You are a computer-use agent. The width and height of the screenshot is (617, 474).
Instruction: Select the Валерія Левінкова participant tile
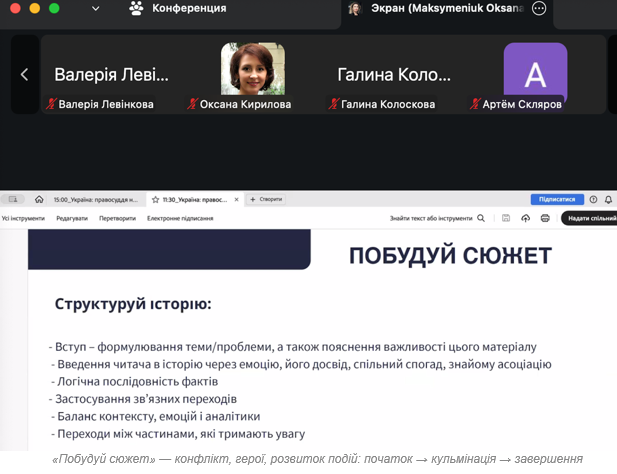click(x=111, y=74)
